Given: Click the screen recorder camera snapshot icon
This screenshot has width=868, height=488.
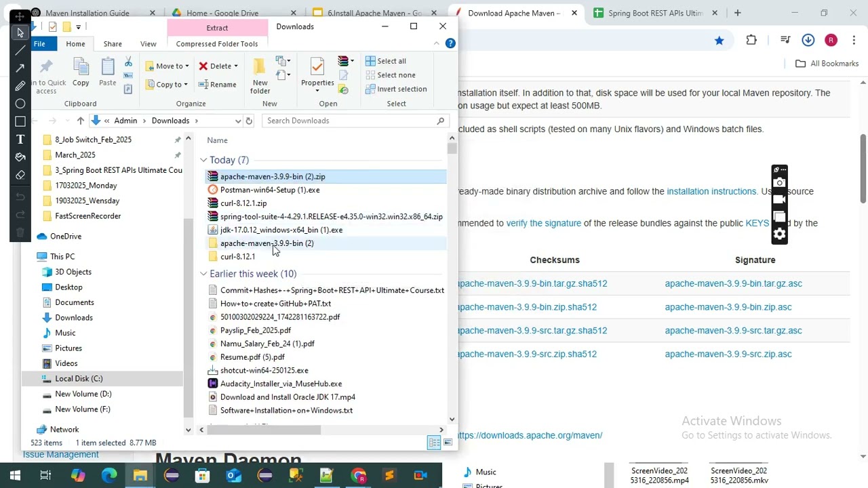Looking at the screenshot, I should tap(779, 182).
